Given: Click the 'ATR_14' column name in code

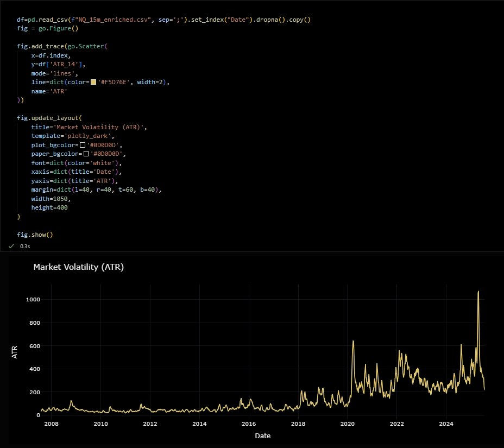Looking at the screenshot, I should (64, 64).
